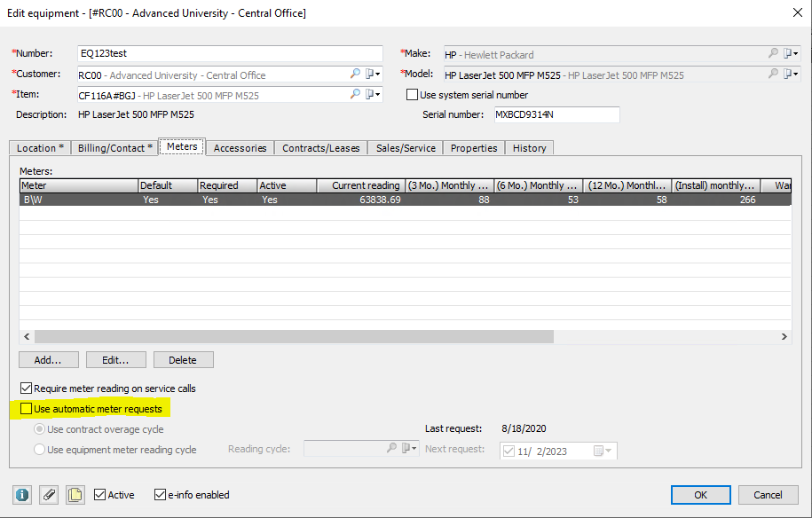Click the Number input field
812x518 pixels.
pyautogui.click(x=230, y=53)
